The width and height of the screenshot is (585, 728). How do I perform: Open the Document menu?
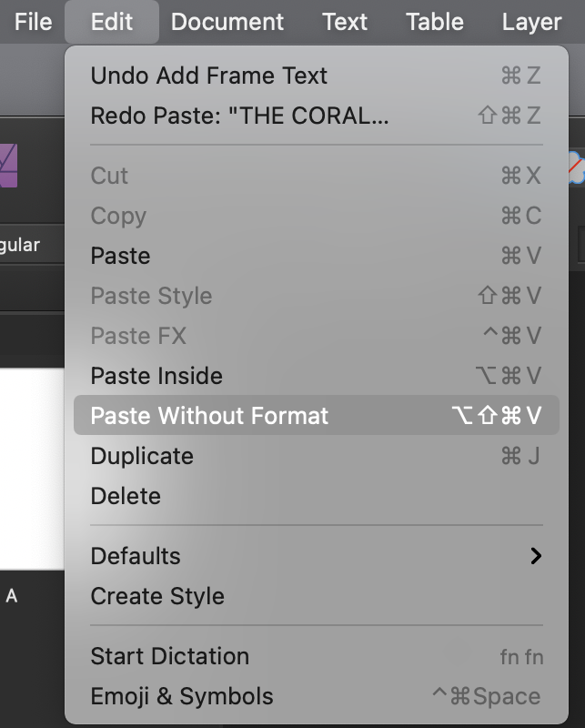tap(227, 22)
